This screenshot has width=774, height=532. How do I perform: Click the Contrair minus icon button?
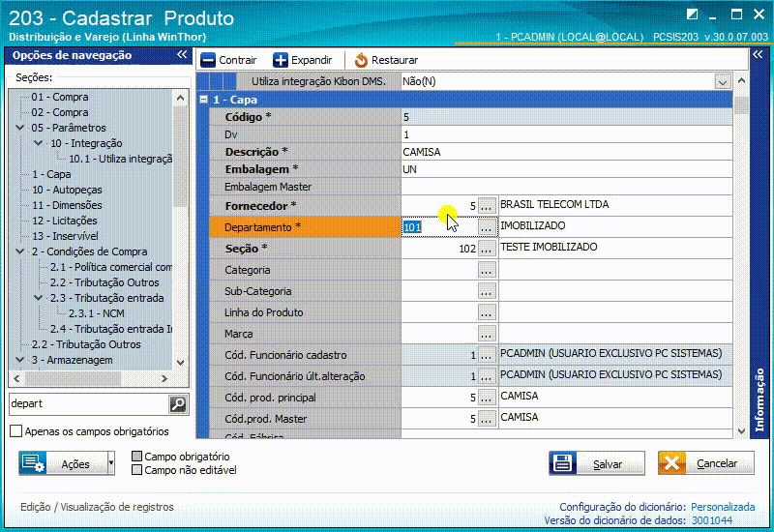click(208, 60)
